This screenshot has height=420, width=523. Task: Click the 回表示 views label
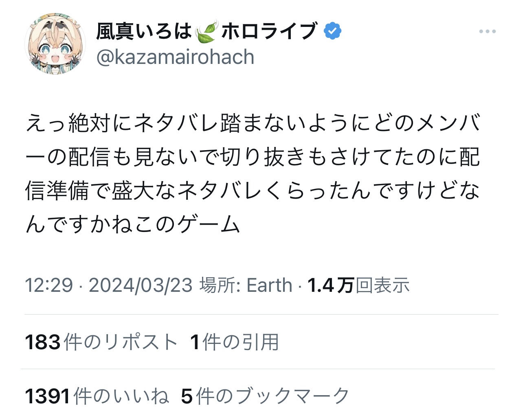(x=382, y=285)
